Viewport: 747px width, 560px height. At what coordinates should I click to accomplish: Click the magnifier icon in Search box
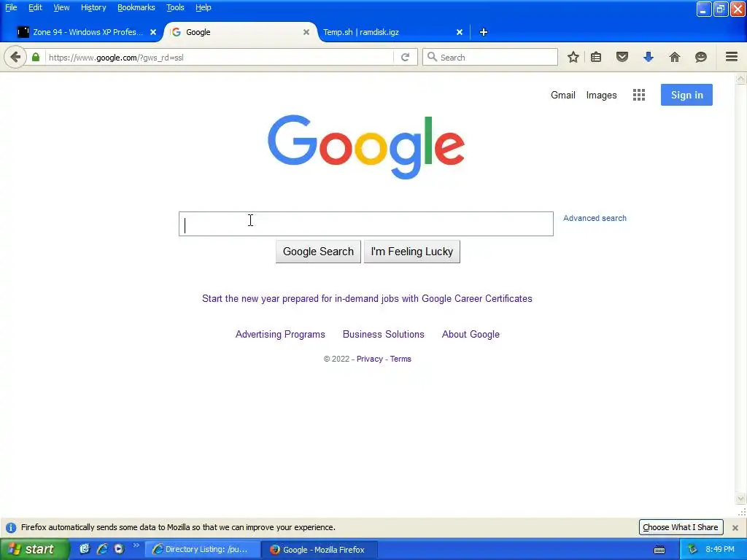click(432, 57)
